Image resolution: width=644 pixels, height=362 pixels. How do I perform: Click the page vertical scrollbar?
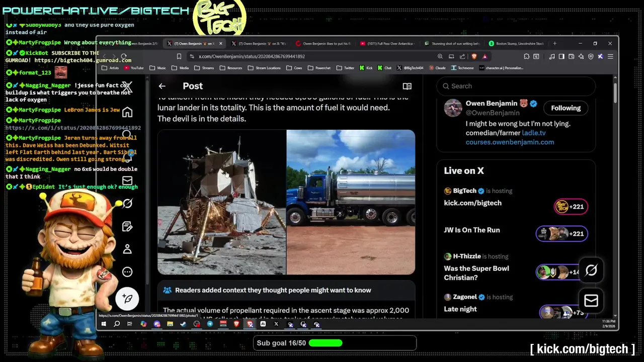pos(615,93)
